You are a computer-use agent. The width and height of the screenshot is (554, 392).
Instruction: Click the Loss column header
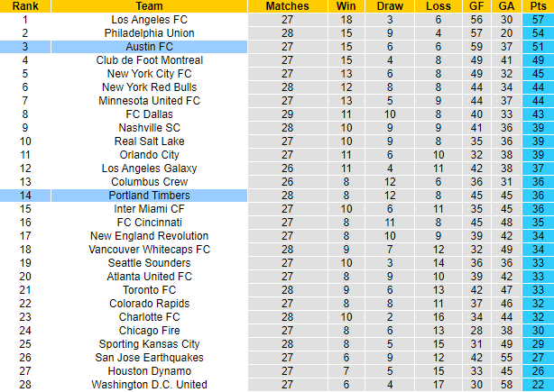tap(437, 5)
